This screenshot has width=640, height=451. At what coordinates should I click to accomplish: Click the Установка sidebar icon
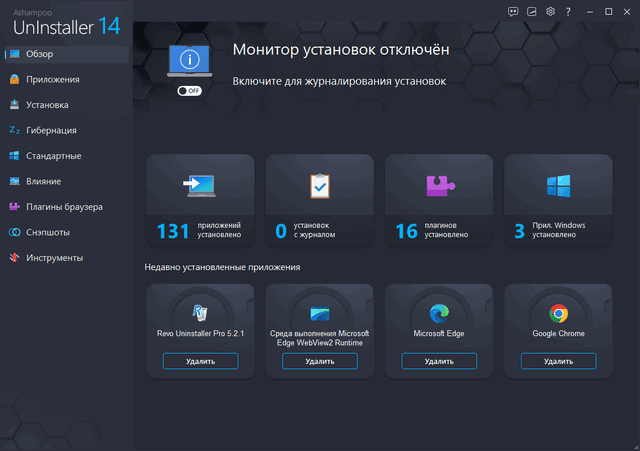coord(15,105)
